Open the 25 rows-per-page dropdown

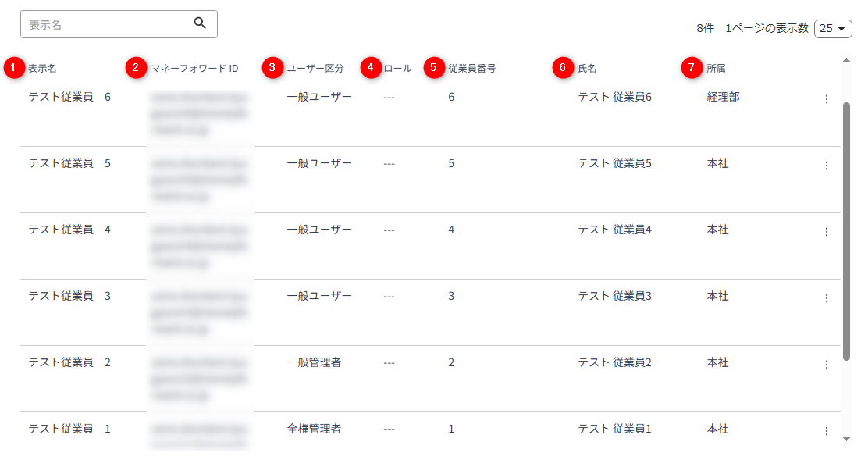pos(833,28)
